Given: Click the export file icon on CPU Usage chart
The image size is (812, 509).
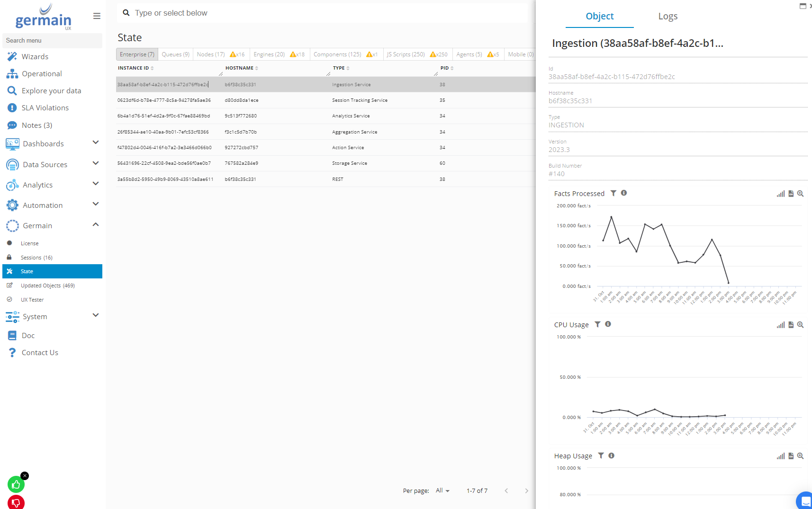Looking at the screenshot, I should tap(791, 325).
